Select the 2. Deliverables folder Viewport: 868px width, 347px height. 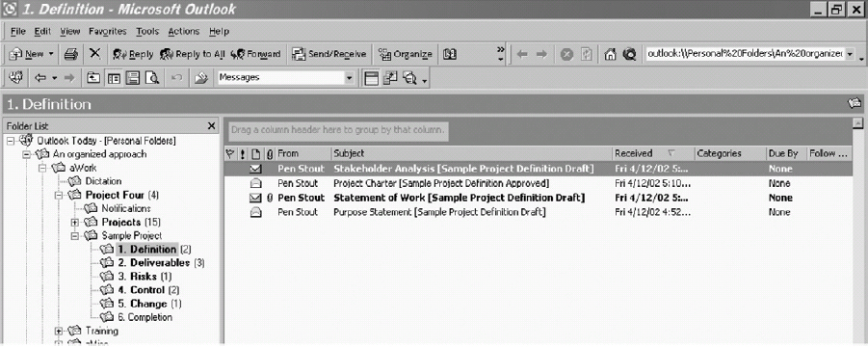[153, 263]
